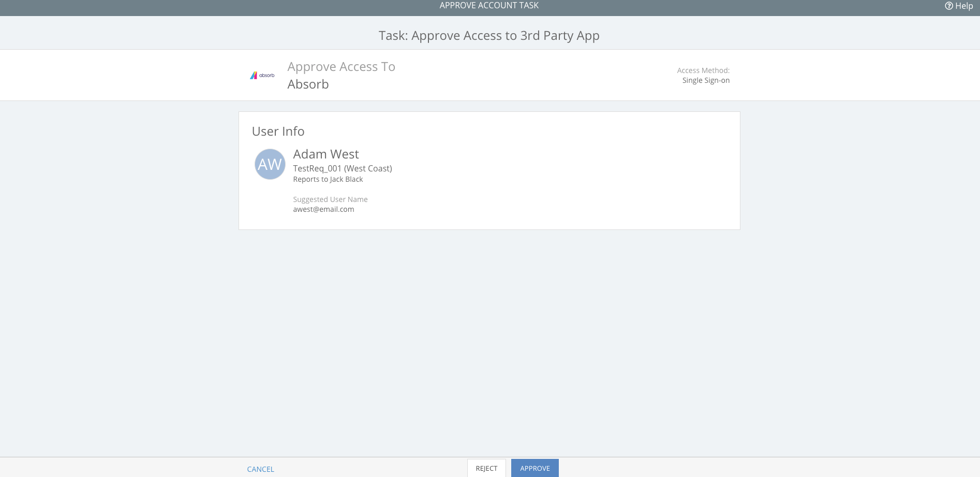
Task: Click the awest@email.com user name
Action: pyautogui.click(x=323, y=209)
